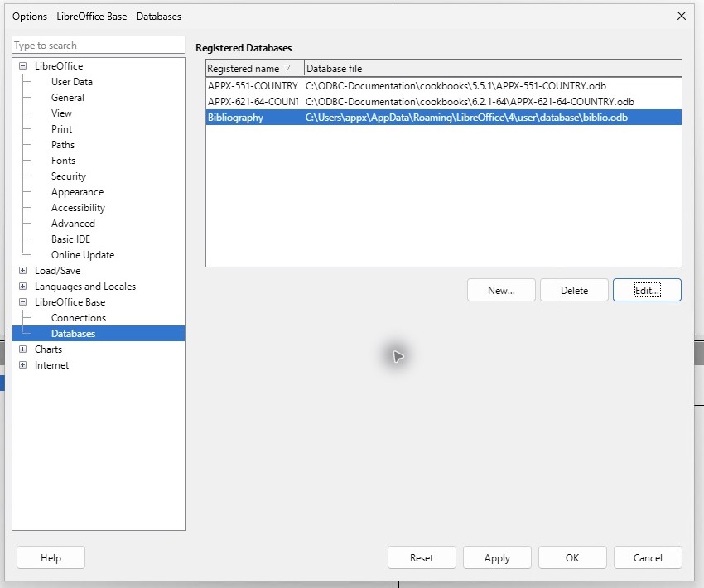Open the User Data options page

tap(72, 82)
